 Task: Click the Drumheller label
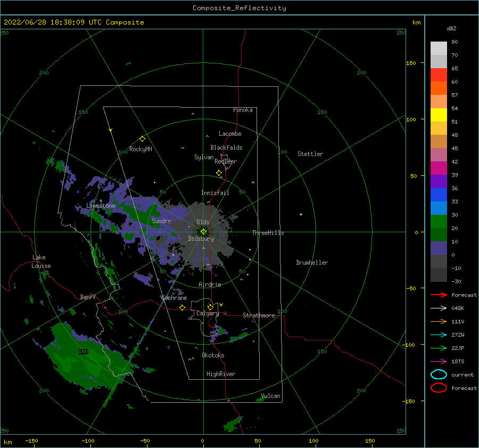point(312,263)
